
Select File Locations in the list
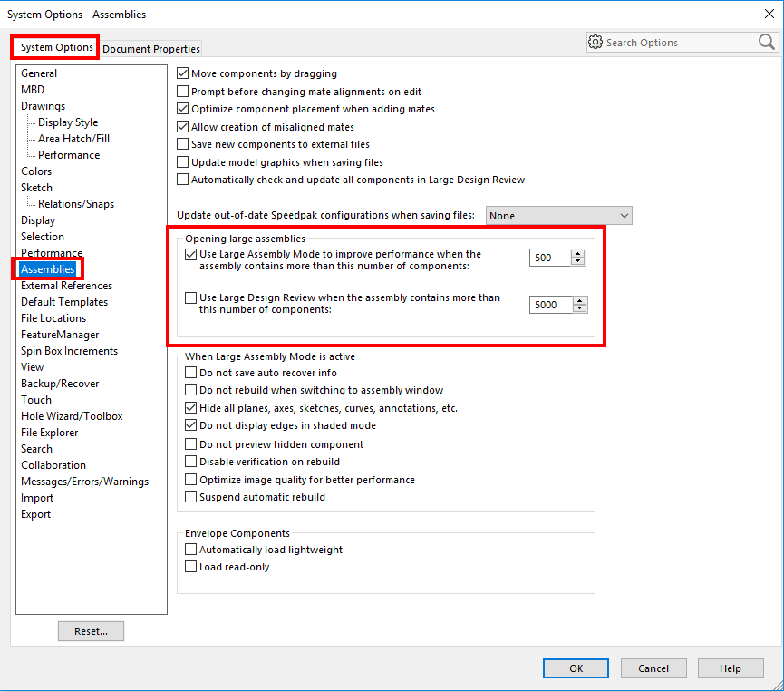53,318
